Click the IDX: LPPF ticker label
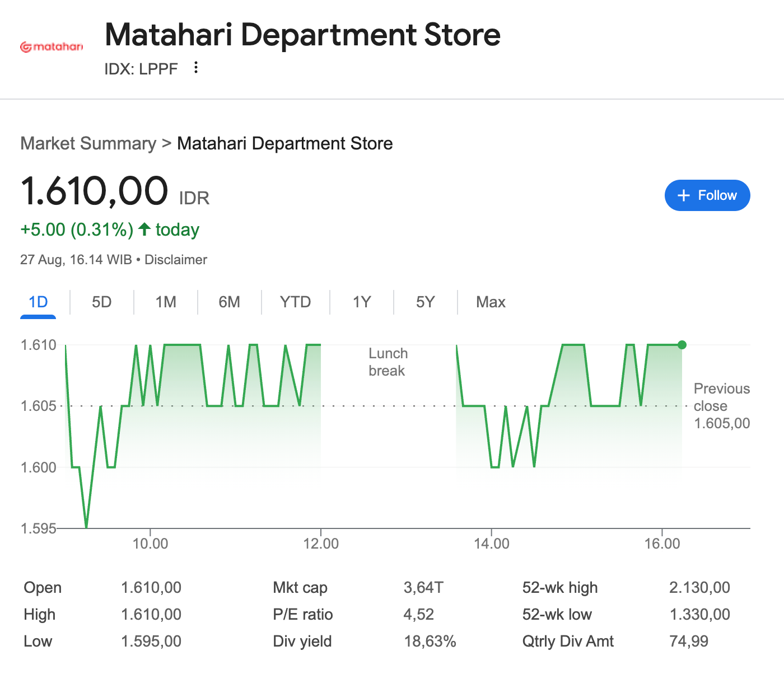784x674 pixels. pos(141,69)
